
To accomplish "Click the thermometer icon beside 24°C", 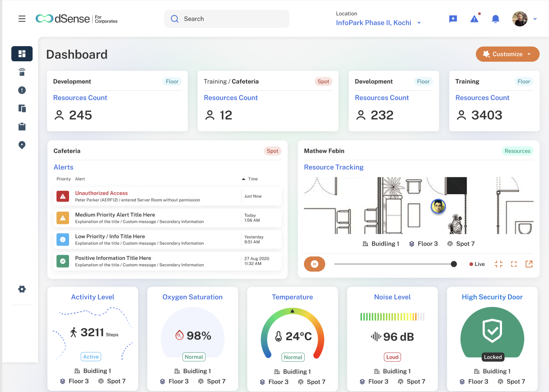I will 278,336.
